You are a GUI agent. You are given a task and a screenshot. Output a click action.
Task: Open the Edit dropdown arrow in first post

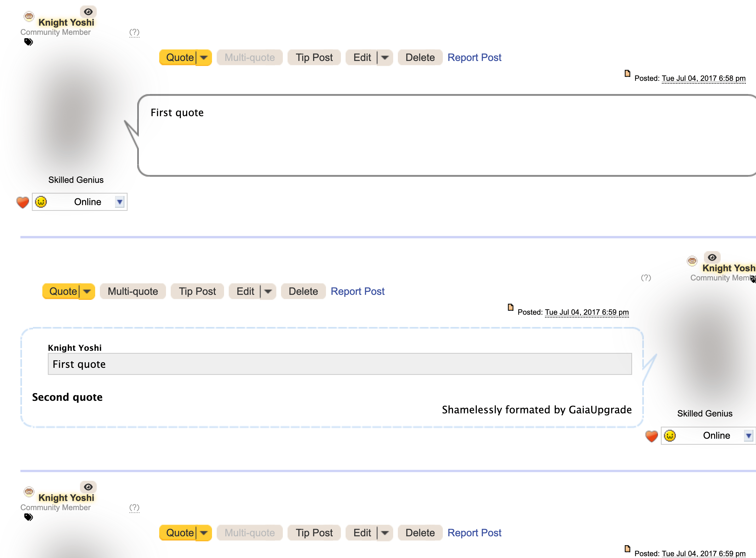click(x=385, y=58)
